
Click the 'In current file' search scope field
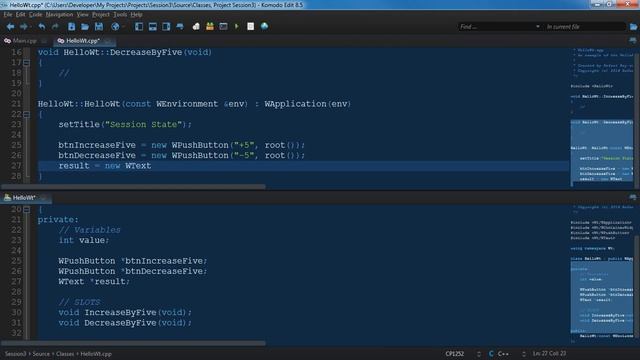click(x=584, y=27)
